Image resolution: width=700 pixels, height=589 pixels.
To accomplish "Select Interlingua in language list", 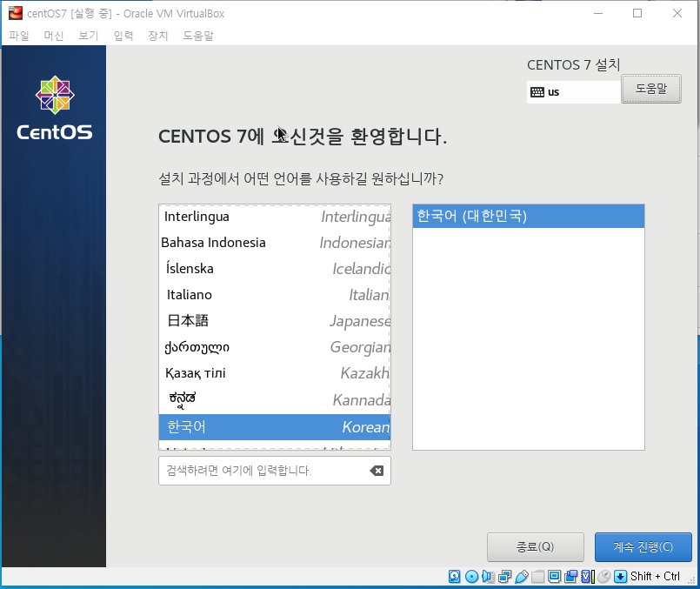I will pos(275,217).
